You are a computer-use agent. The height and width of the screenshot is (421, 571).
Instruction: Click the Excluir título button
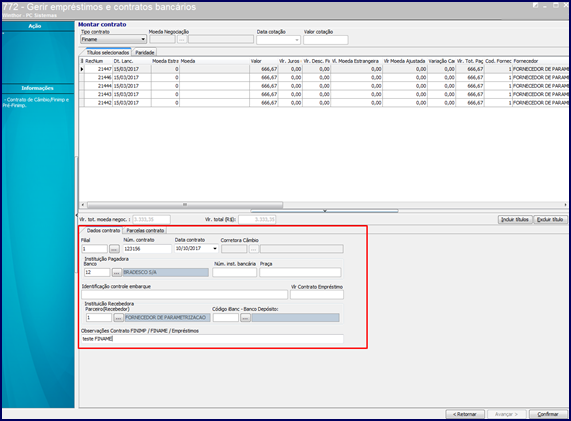pyautogui.click(x=550, y=220)
